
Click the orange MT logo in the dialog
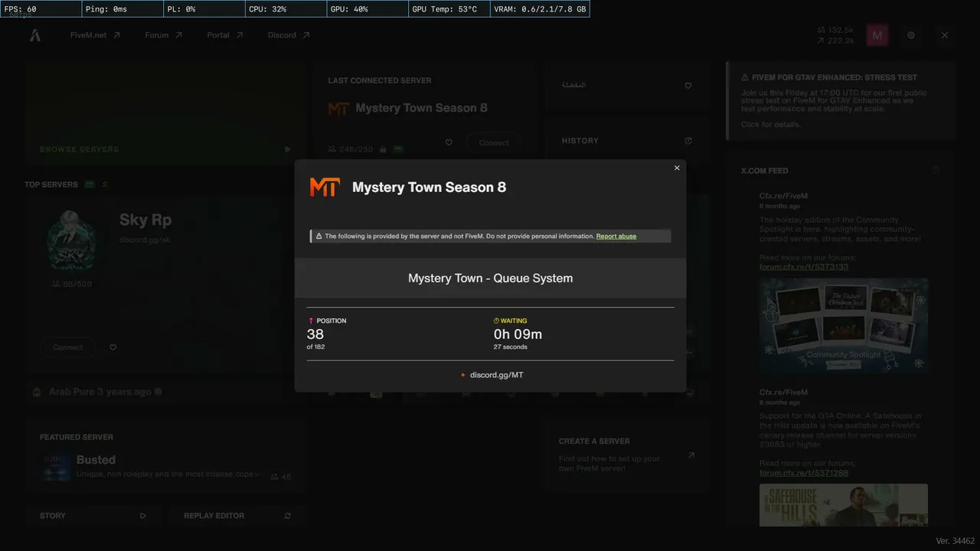[325, 187]
